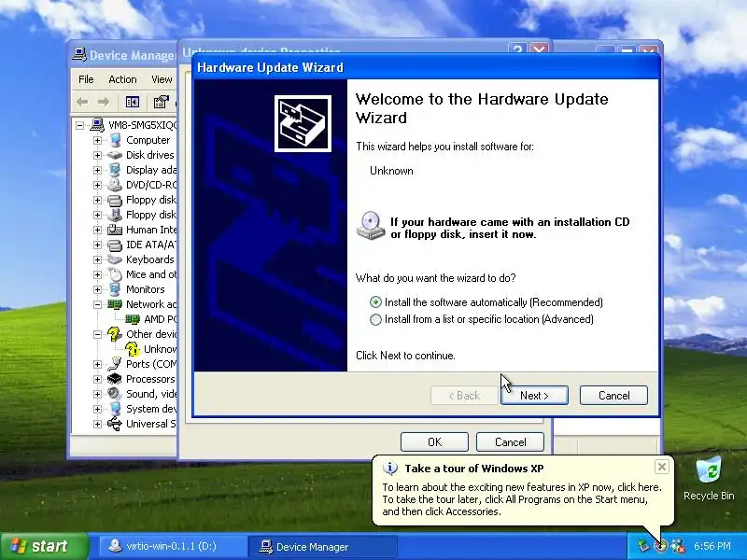Click Safely Remove Hardware tray icon
The width and height of the screenshot is (747, 560).
(x=643, y=546)
